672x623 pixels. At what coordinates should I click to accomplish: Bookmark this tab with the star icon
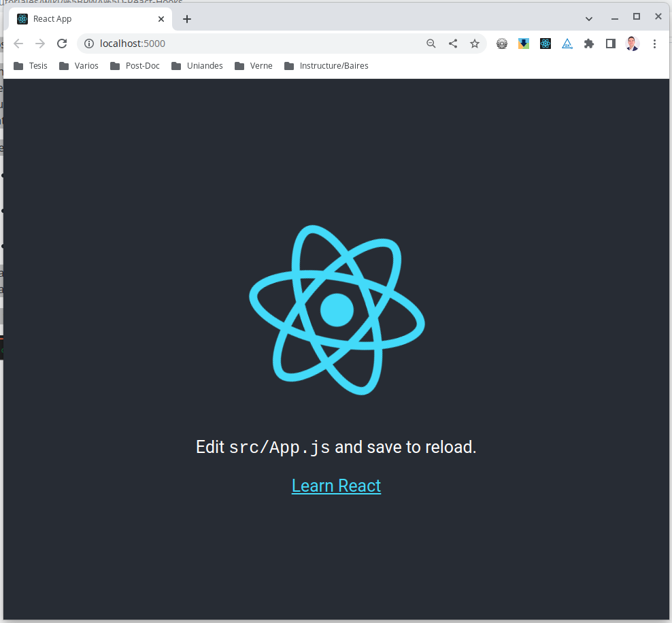(475, 44)
